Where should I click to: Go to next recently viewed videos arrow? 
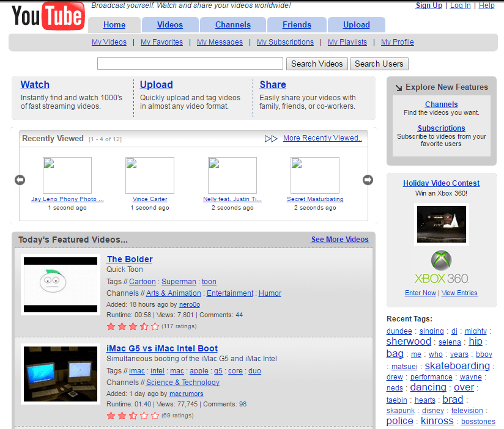click(368, 180)
